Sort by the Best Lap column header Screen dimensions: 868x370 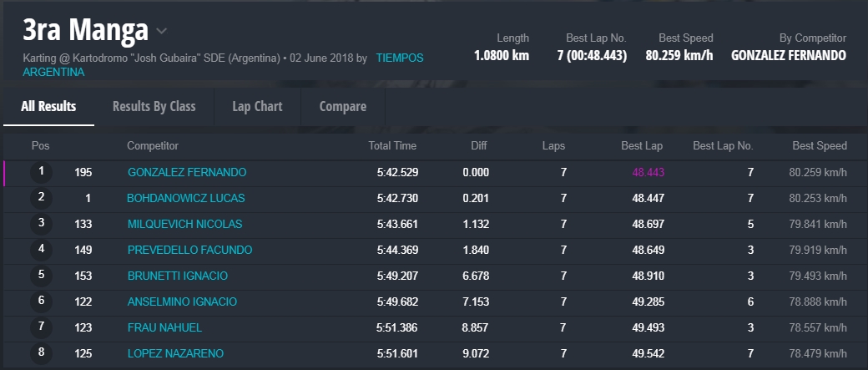642,145
